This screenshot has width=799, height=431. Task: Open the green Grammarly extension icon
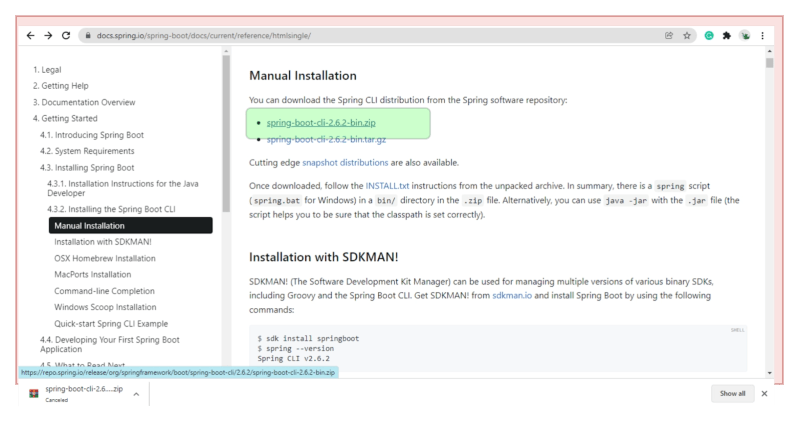click(x=709, y=36)
